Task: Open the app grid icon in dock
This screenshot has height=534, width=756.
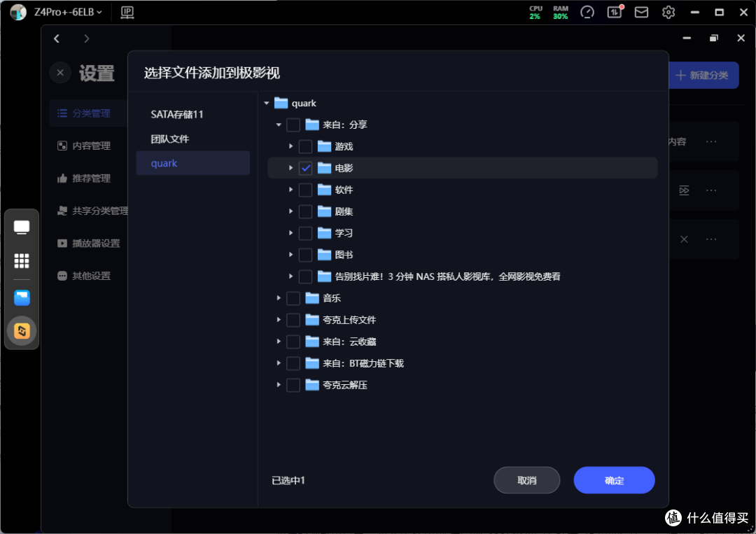Action: pos(22,261)
